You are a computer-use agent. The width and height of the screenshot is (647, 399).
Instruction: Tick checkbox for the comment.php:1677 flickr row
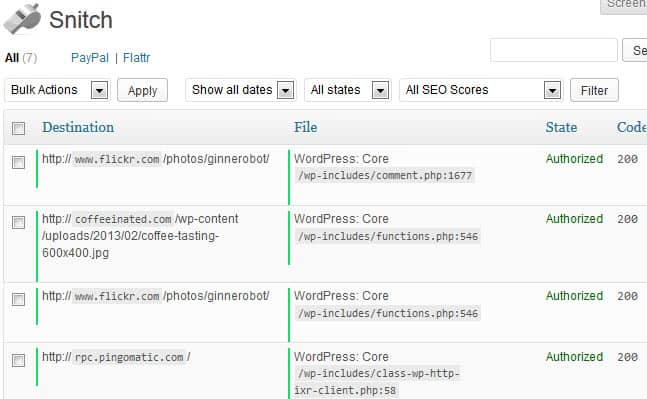click(x=18, y=162)
